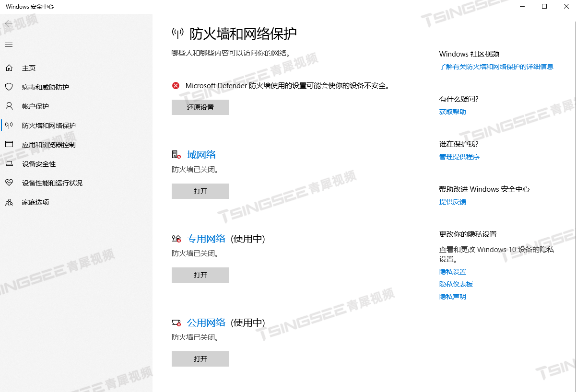The width and height of the screenshot is (576, 392).
Task: Open the 专用网络 link
Action: click(x=206, y=239)
